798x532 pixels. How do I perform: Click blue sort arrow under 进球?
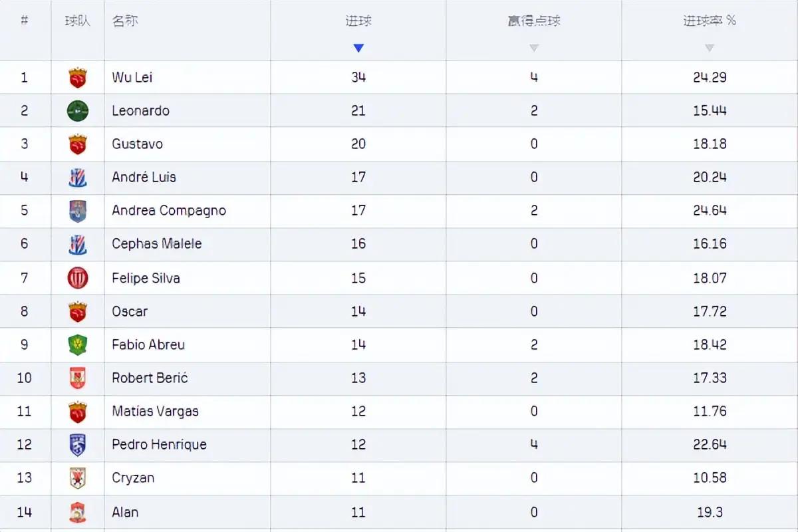click(x=358, y=48)
